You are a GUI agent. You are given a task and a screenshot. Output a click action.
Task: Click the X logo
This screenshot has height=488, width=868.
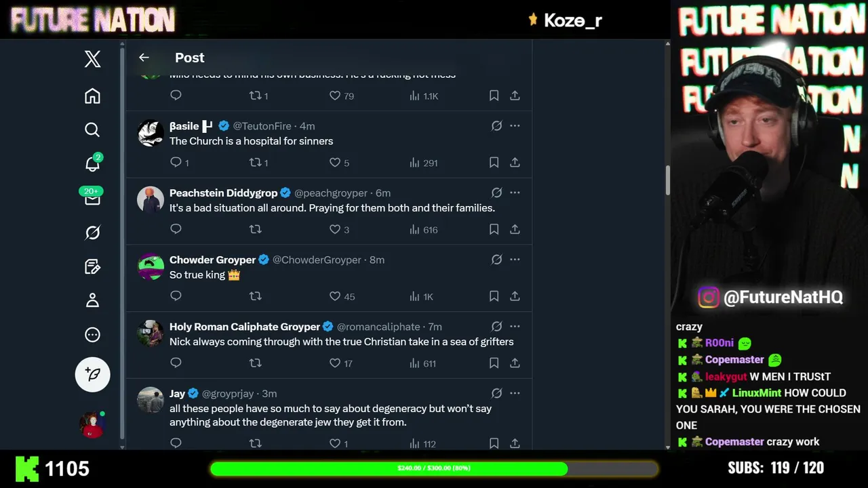pyautogui.click(x=92, y=59)
